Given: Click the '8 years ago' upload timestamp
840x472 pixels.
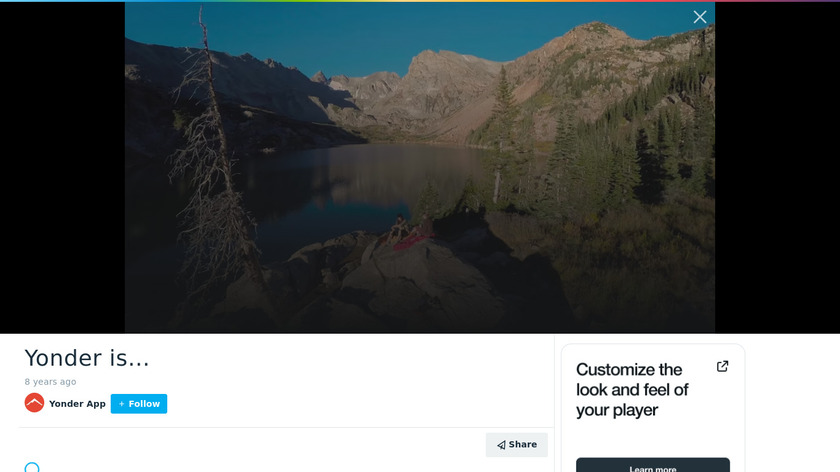Looking at the screenshot, I should coord(50,381).
